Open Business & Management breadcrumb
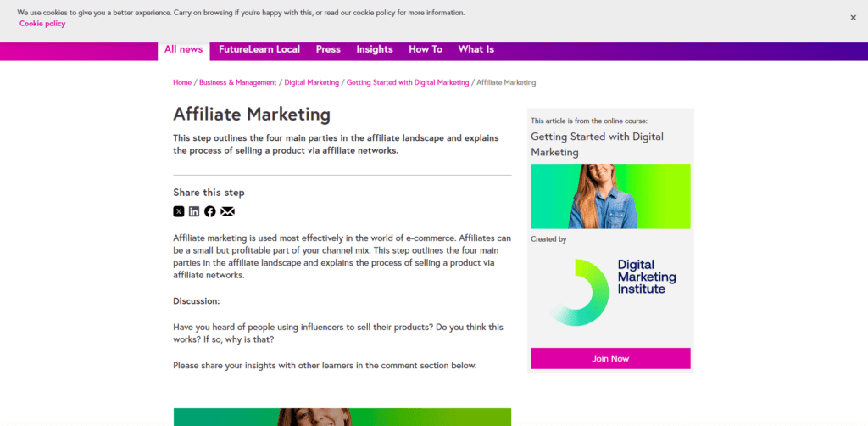This screenshot has height=426, width=868. point(238,82)
